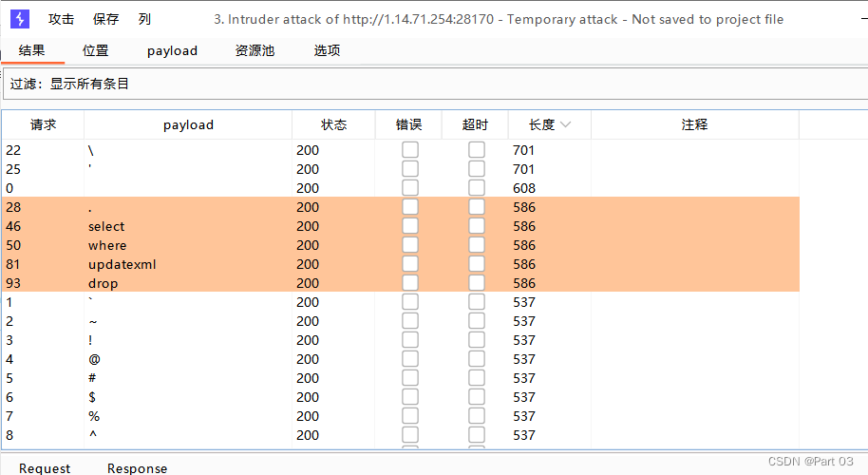Viewport: 868px width, 475px height.
Task: Click the 过滤 filter bar showing all entries
Action: tap(436, 85)
